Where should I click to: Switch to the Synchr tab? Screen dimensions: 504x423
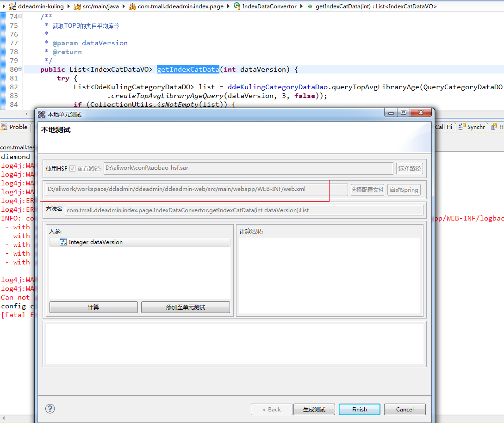click(472, 127)
